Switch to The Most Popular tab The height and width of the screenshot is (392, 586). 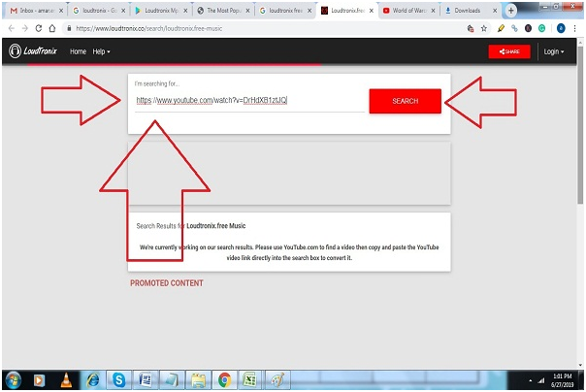223,11
